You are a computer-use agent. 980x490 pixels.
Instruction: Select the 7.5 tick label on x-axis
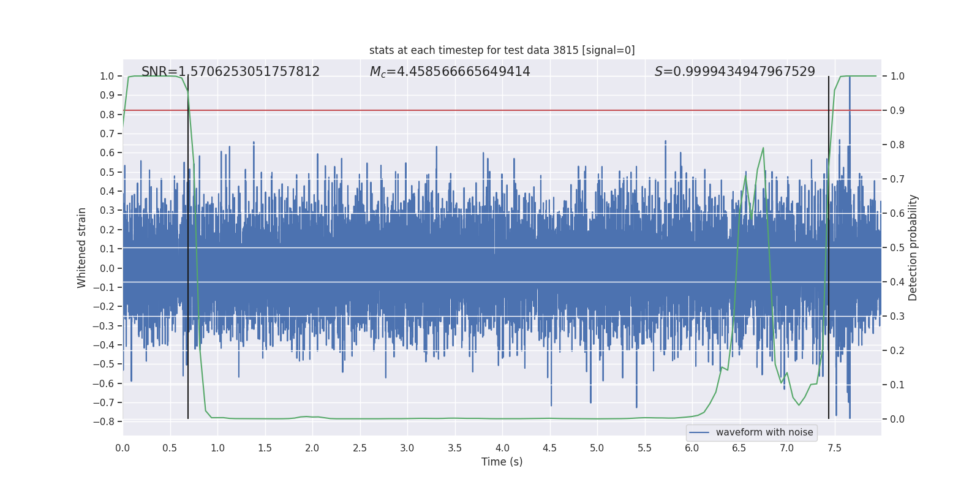[x=834, y=448]
